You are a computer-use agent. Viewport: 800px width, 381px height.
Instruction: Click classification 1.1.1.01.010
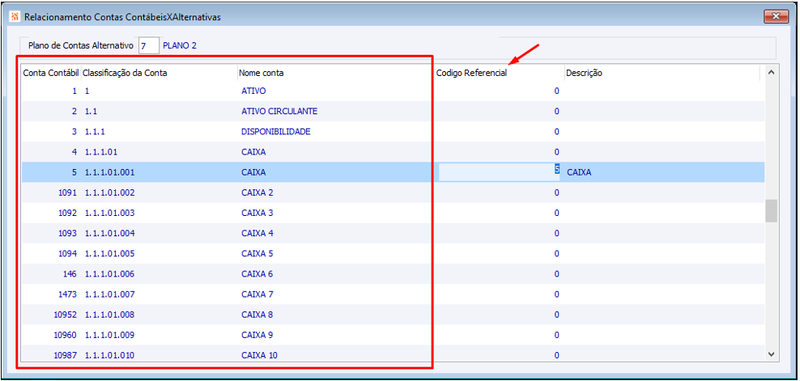[x=110, y=355]
